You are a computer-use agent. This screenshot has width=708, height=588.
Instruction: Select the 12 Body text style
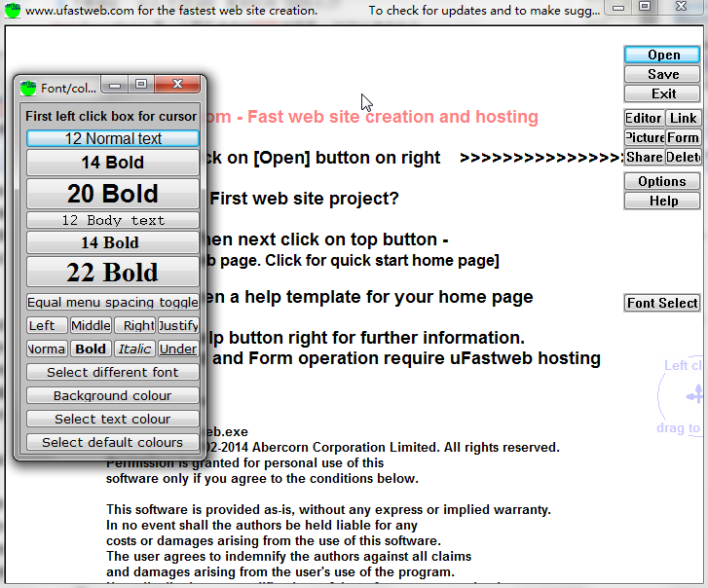tap(112, 220)
